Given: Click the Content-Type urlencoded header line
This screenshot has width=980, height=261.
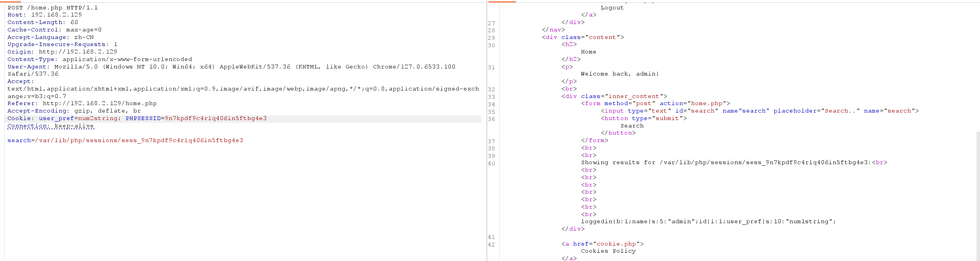Looking at the screenshot, I should (99, 59).
